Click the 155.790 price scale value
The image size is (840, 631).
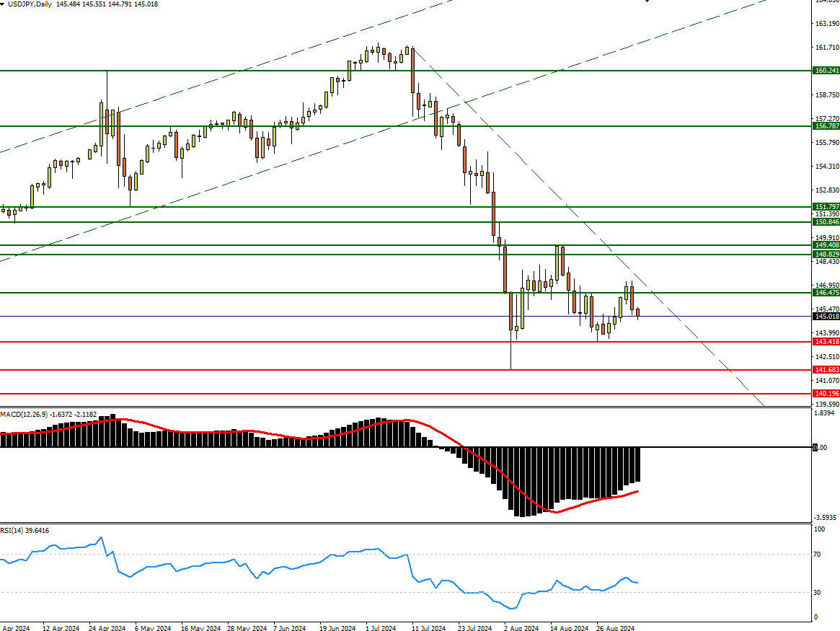click(827, 143)
